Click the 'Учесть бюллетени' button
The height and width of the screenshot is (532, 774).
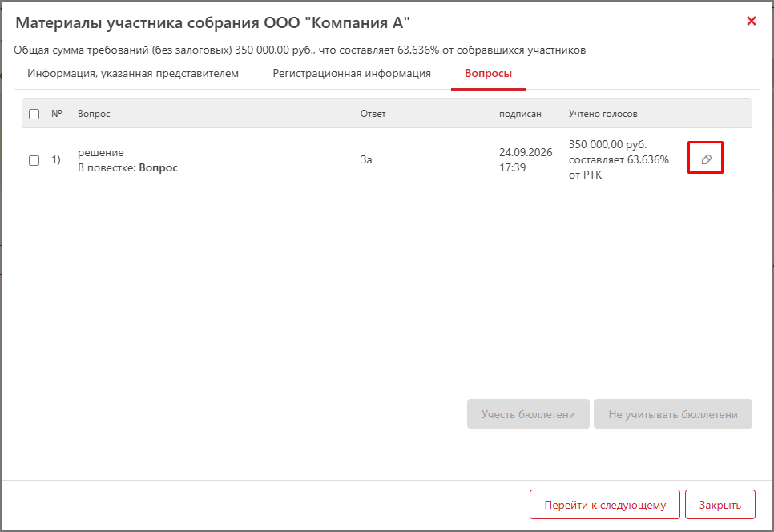(x=528, y=414)
